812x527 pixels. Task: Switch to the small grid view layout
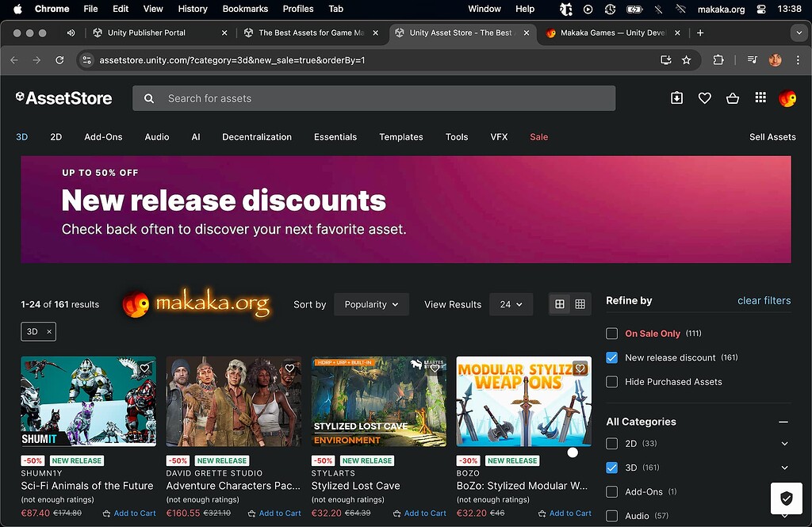tap(580, 304)
